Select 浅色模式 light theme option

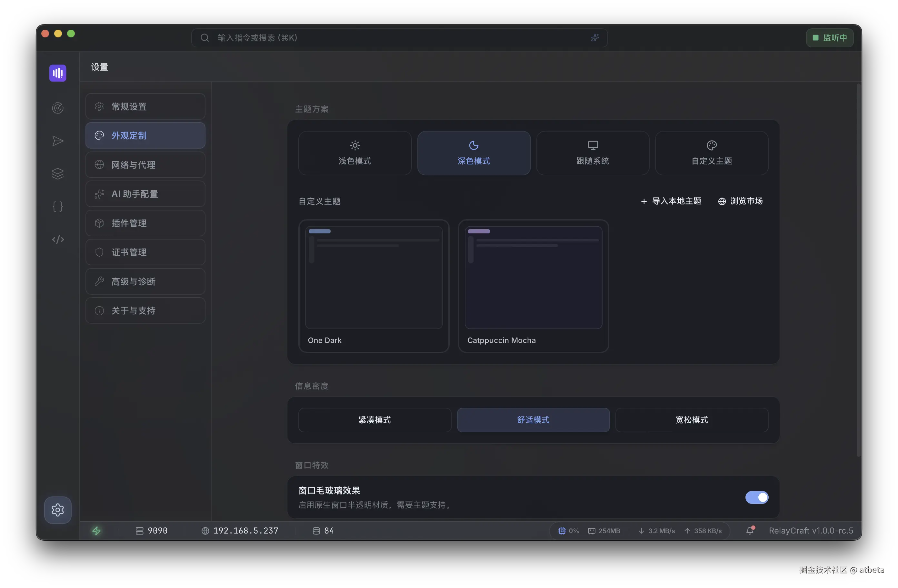click(x=355, y=153)
